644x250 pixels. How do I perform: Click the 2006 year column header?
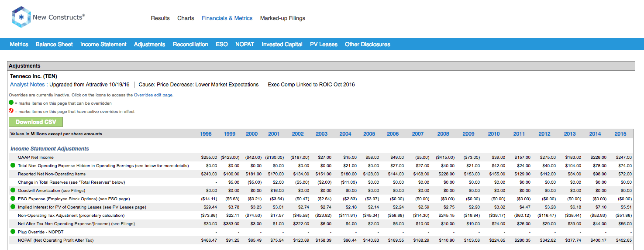pyautogui.click(x=393, y=134)
